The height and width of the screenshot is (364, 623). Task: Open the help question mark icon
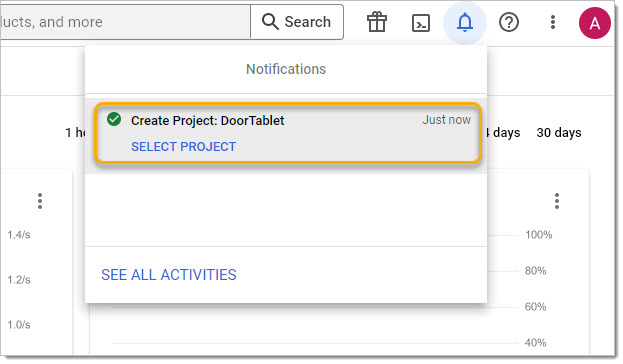(509, 22)
